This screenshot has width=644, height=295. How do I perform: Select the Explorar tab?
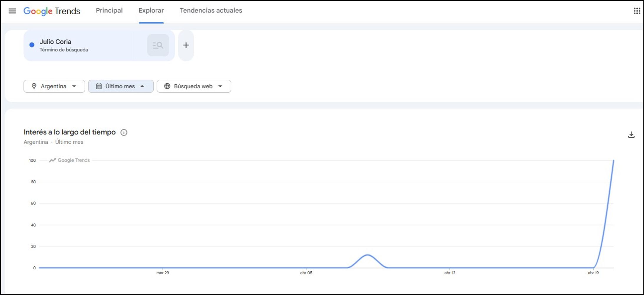click(x=151, y=10)
